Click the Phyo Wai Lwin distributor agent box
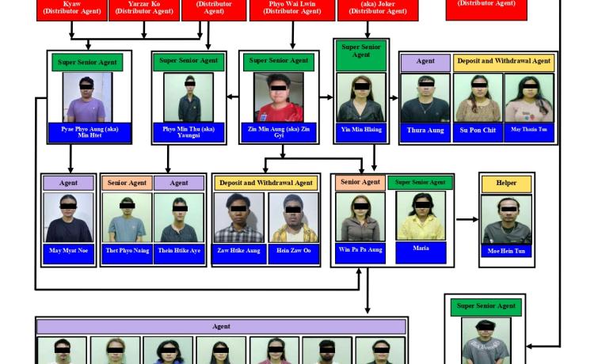594x364 pixels. point(292,9)
